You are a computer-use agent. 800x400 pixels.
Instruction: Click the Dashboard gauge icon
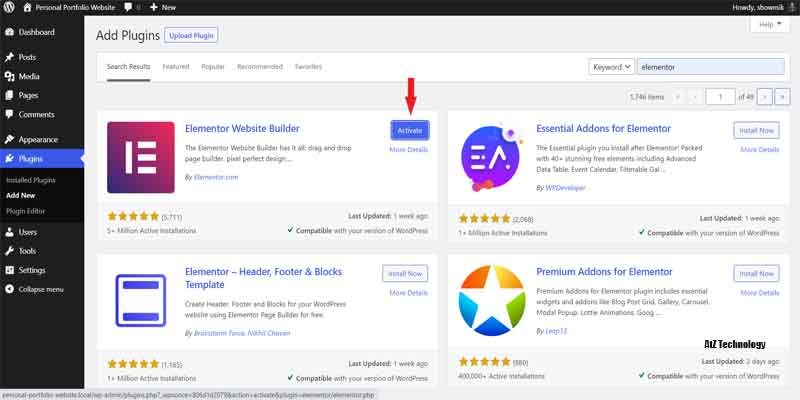click(x=9, y=32)
